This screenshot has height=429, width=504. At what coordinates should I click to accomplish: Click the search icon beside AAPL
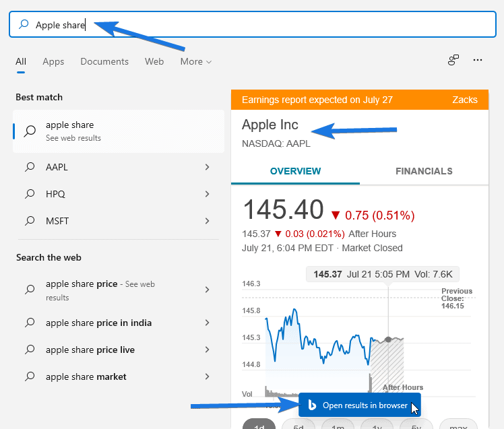(30, 167)
